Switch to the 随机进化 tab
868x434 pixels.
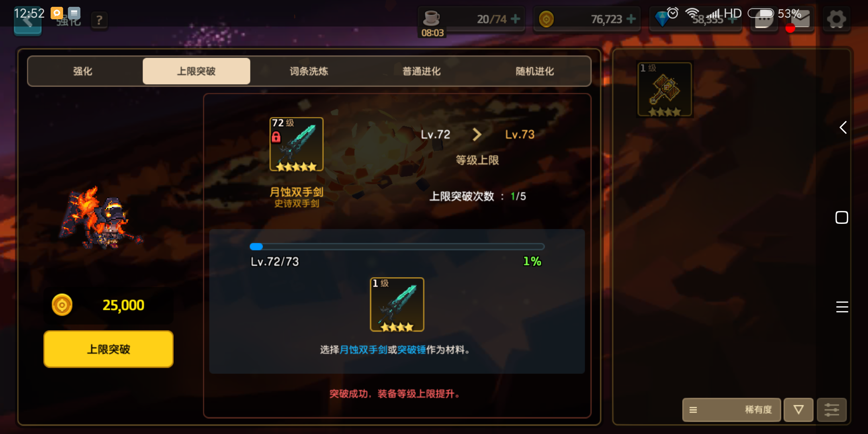pyautogui.click(x=535, y=71)
